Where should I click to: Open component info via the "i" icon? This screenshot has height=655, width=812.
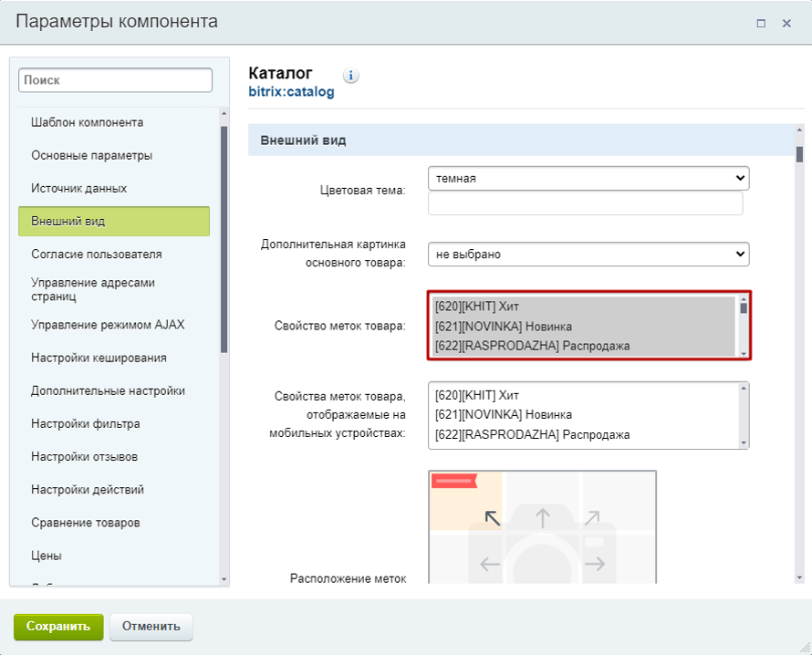351,76
